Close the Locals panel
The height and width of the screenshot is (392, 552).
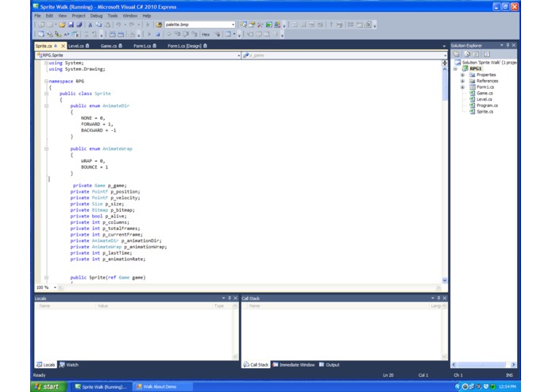pyautogui.click(x=236, y=298)
